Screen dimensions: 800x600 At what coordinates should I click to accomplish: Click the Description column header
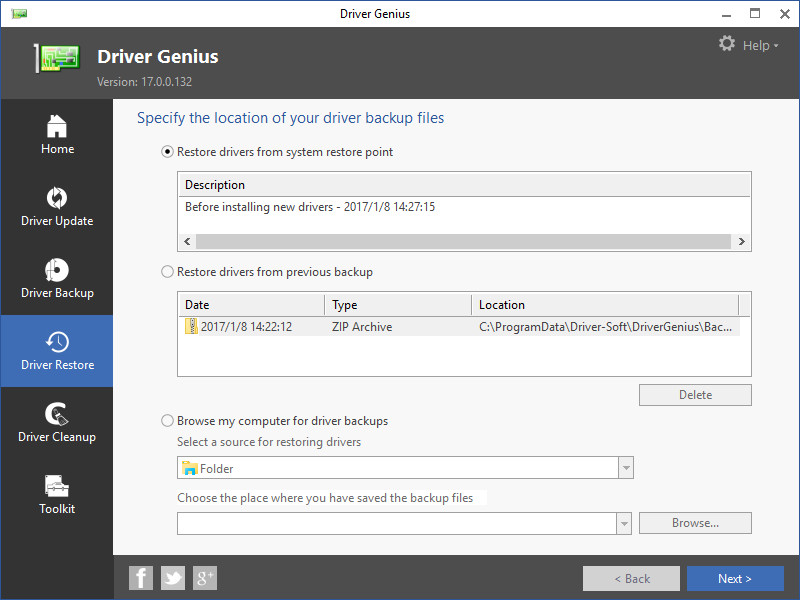(x=464, y=185)
